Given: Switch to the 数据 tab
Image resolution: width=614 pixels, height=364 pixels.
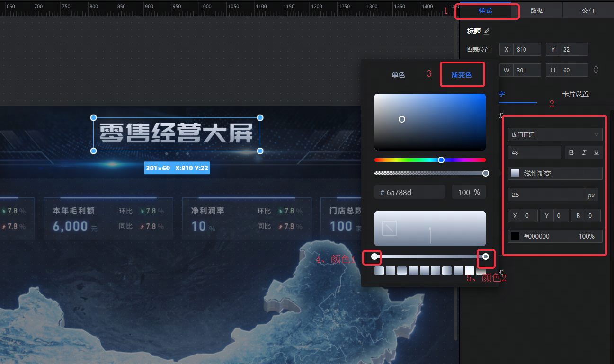Looking at the screenshot, I should click(x=537, y=10).
